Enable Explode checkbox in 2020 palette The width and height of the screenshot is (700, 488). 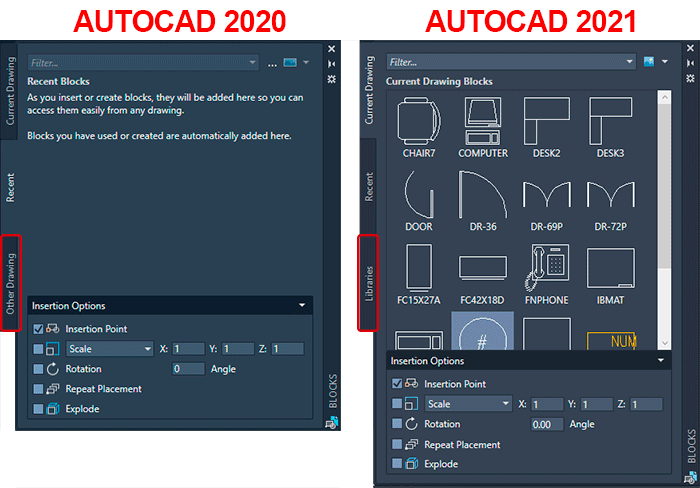[38, 409]
